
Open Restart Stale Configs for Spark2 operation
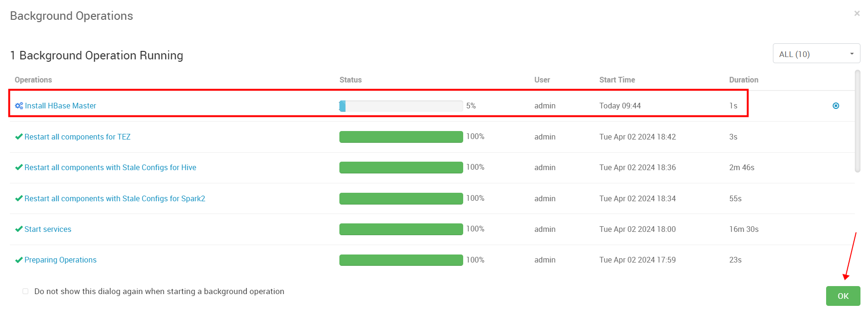[x=114, y=198]
